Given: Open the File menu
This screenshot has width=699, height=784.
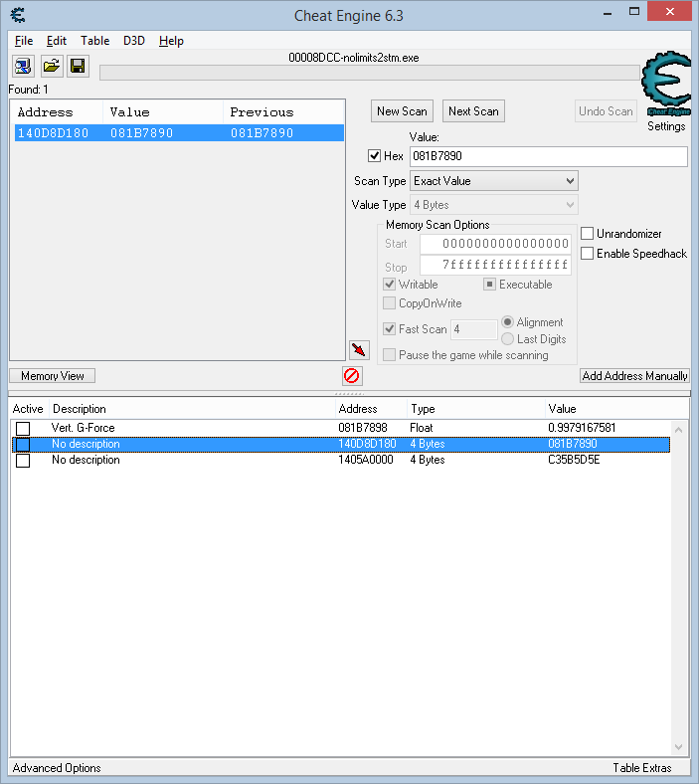Looking at the screenshot, I should click(x=24, y=41).
